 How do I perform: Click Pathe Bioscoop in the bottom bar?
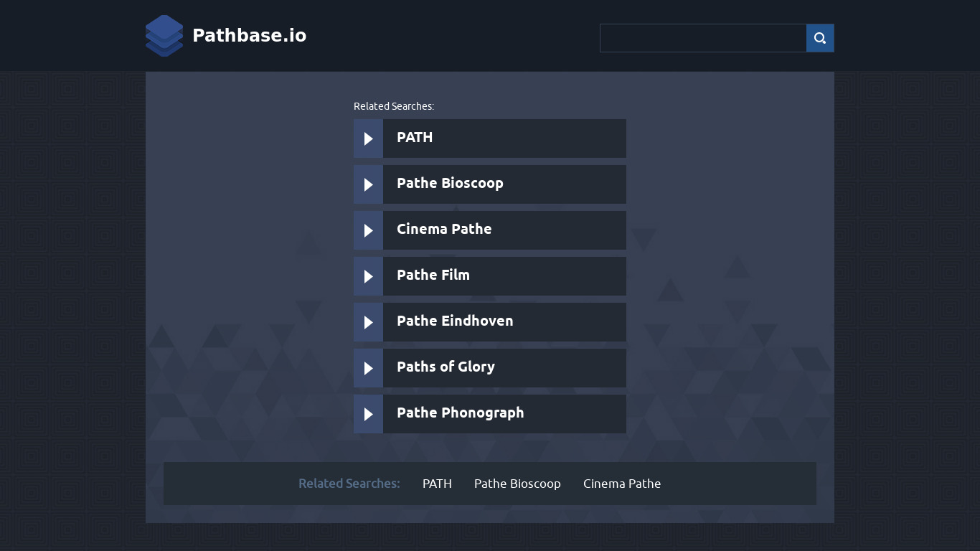point(517,484)
